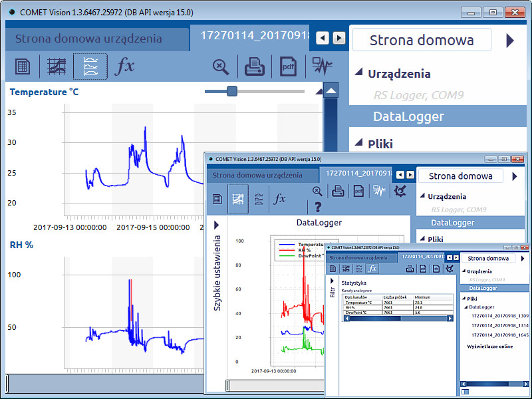The height and width of the screenshot is (399, 532).
Task: Select separate graphs icon in the smallest window
Action: click(x=359, y=269)
